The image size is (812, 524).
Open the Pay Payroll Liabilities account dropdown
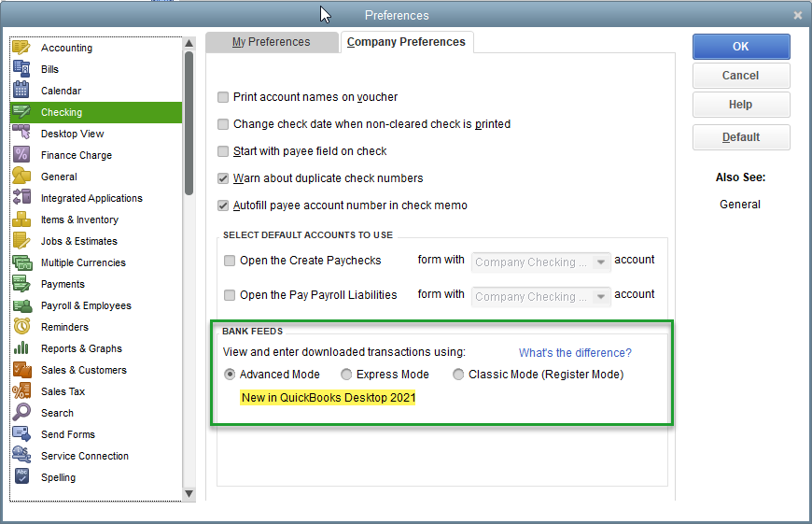click(601, 297)
